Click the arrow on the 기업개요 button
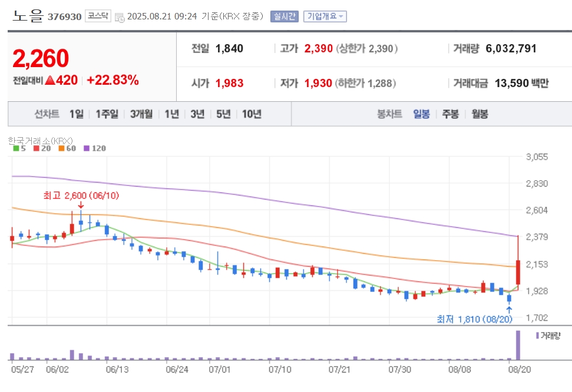Image resolution: width=572 pixels, height=392 pixels. 341,16
